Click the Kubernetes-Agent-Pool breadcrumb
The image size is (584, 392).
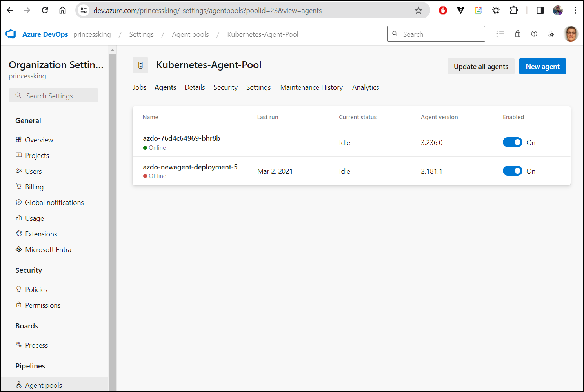click(263, 34)
